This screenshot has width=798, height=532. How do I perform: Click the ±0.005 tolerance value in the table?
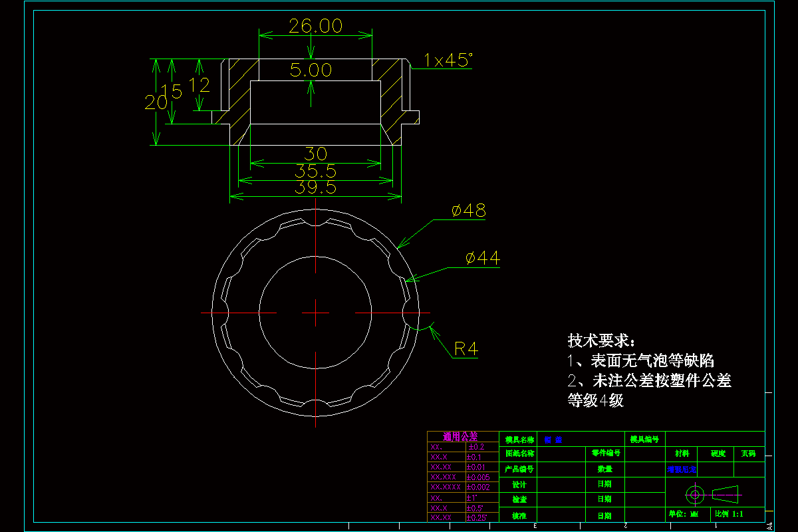coord(479,477)
